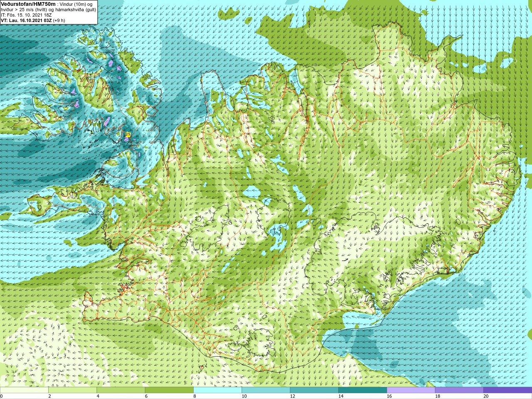Click the 8–10 m/s cyan legend swatch
532x399 pixels.
pos(217,390)
